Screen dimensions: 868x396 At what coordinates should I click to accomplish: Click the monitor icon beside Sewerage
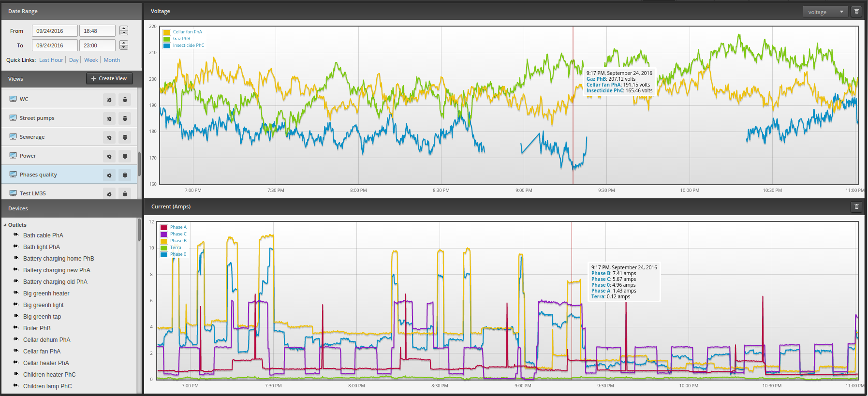click(13, 136)
